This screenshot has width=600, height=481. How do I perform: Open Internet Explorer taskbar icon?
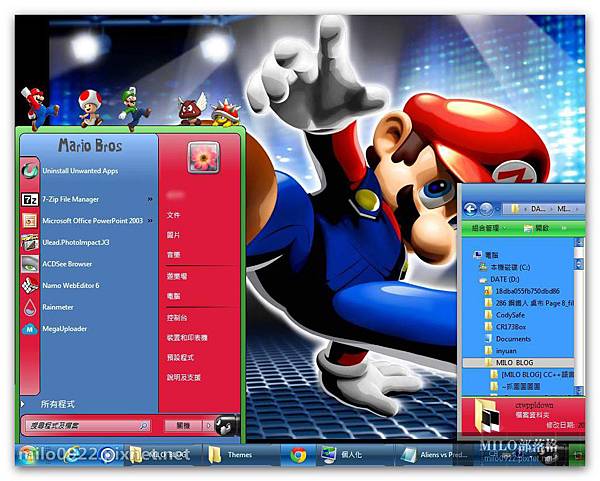[x=71, y=455]
